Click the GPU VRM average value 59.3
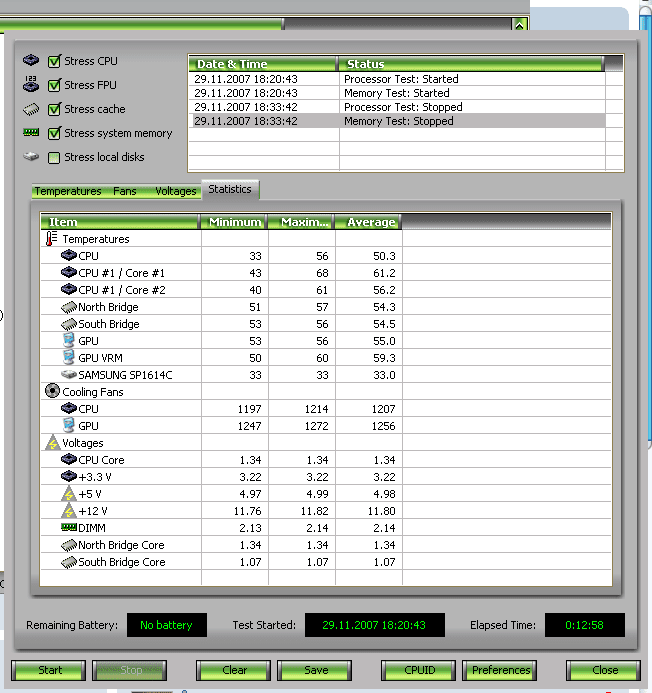Image resolution: width=652 pixels, height=693 pixels. (x=384, y=358)
